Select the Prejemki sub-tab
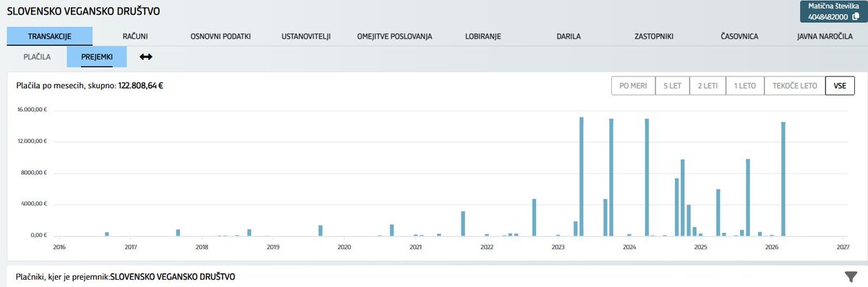The image size is (868, 287). [97, 56]
